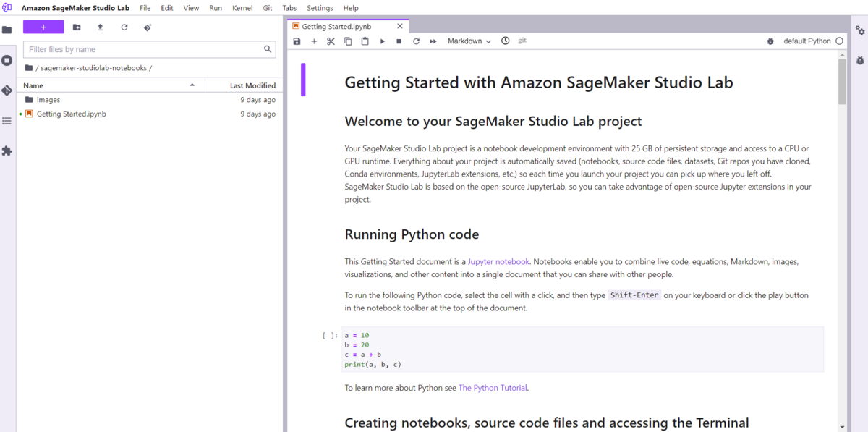Image resolution: width=868 pixels, height=432 pixels.
Task: Sort files by Name column header
Action: (111, 85)
